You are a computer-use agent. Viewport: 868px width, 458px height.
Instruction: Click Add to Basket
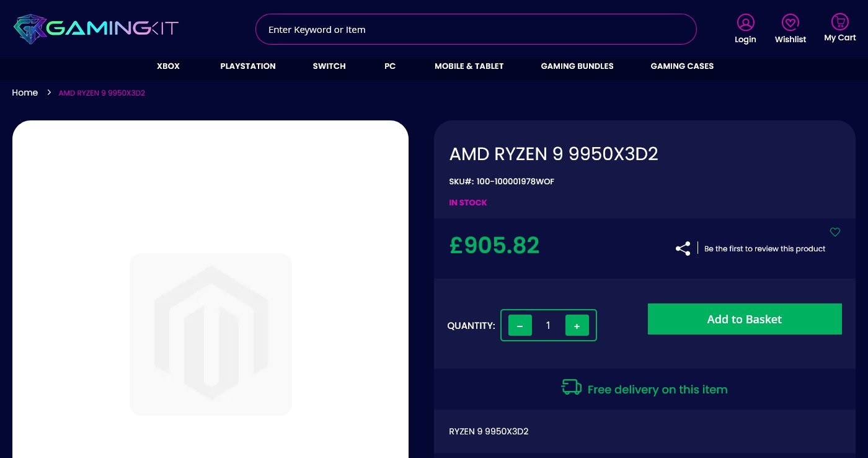(x=744, y=319)
